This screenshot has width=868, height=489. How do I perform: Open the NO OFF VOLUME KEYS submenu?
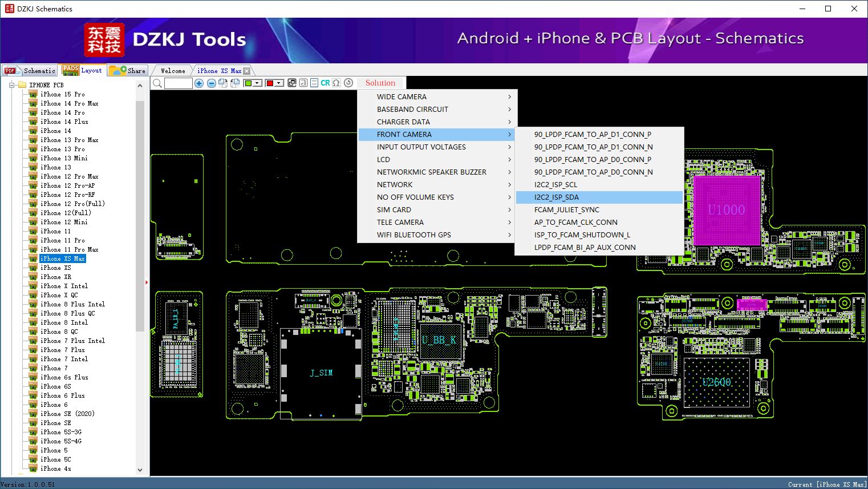437,197
